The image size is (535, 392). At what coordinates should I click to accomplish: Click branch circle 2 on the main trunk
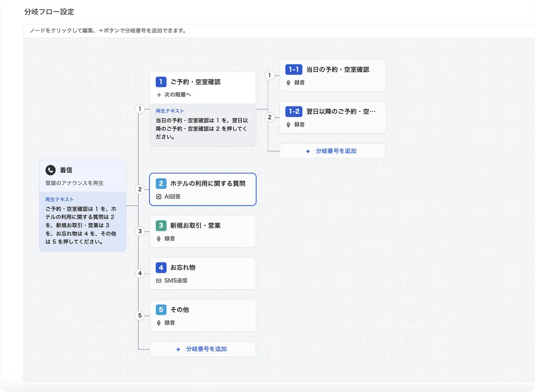[140, 189]
